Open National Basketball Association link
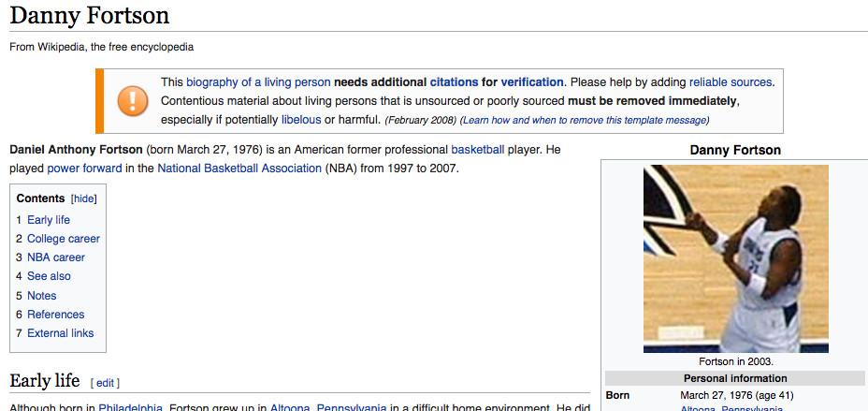Viewport: 868px width, 411px height. click(239, 169)
